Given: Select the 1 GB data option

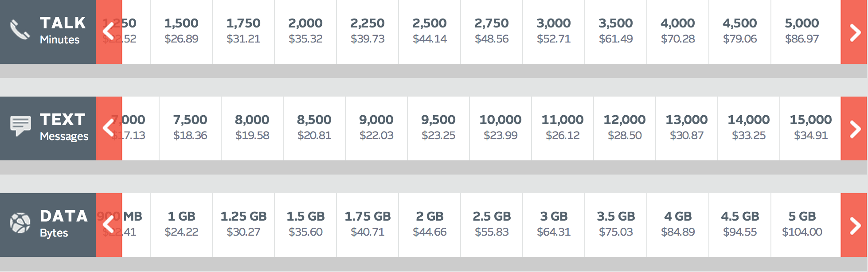Looking at the screenshot, I should click(181, 224).
